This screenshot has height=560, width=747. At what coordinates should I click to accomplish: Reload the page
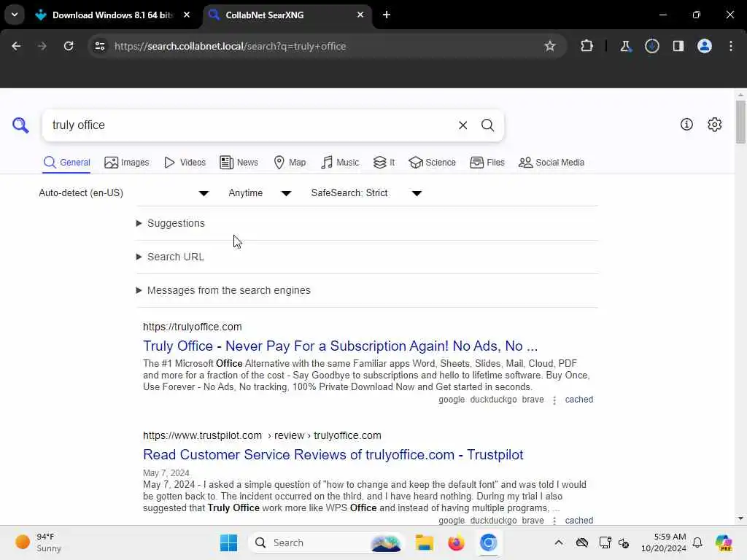[x=69, y=46]
